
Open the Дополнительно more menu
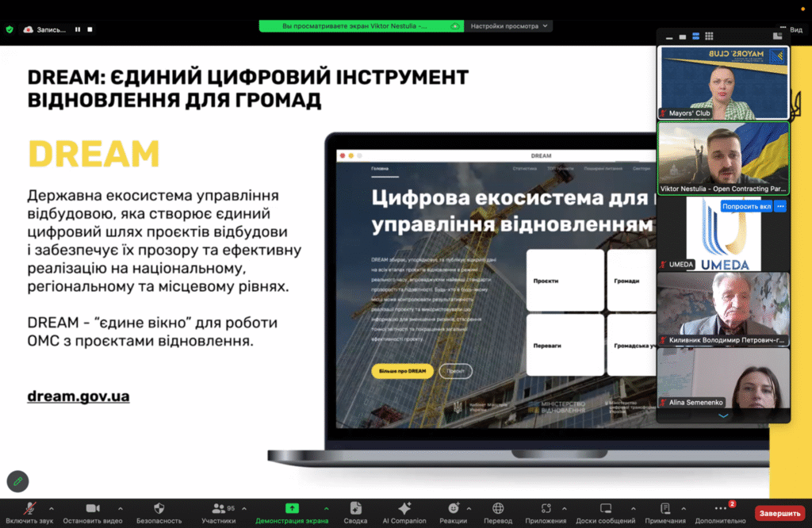coord(720,513)
